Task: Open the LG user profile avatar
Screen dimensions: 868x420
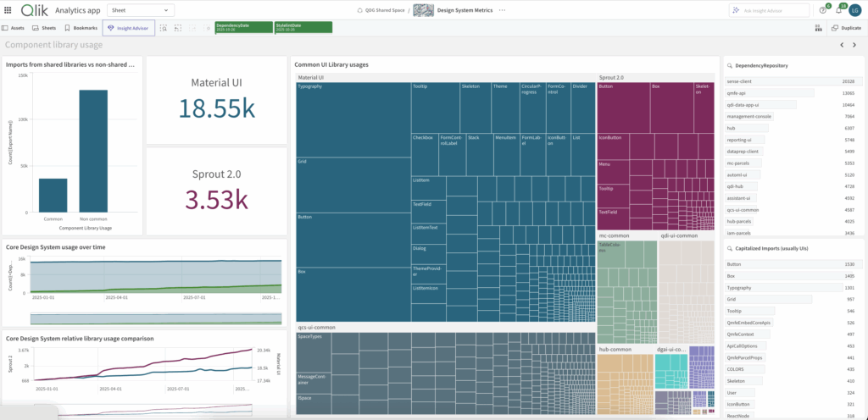Action: tap(856, 10)
